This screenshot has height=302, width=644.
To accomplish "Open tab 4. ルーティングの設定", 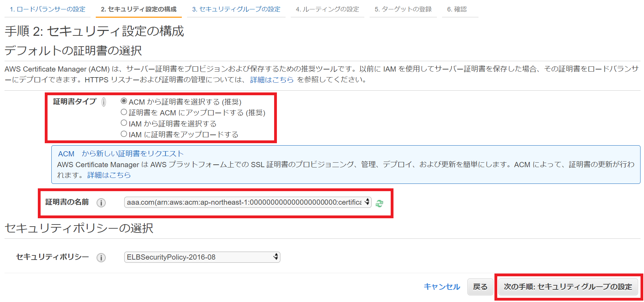I will pyautogui.click(x=328, y=9).
